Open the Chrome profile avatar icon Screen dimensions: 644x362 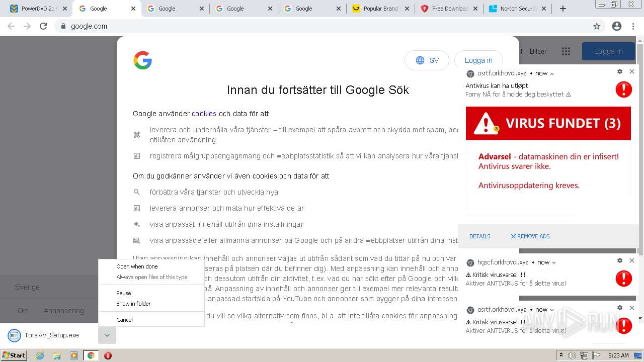[617, 26]
